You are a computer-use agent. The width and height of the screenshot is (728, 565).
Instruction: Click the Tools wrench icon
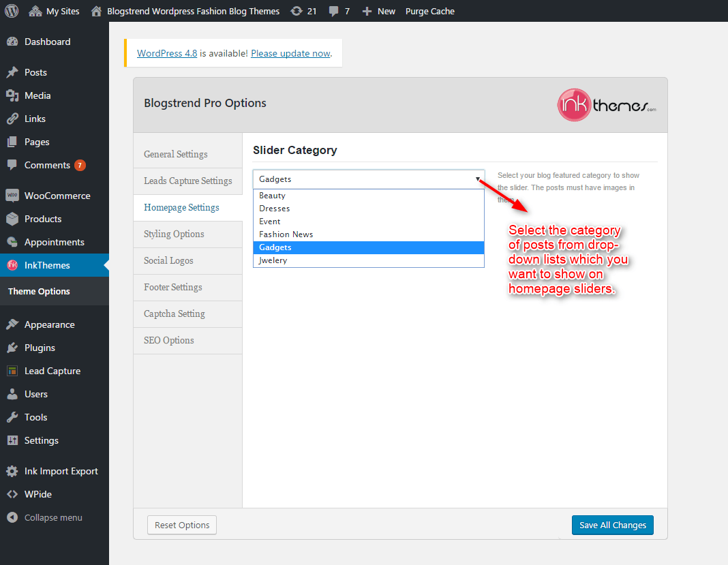[12, 417]
